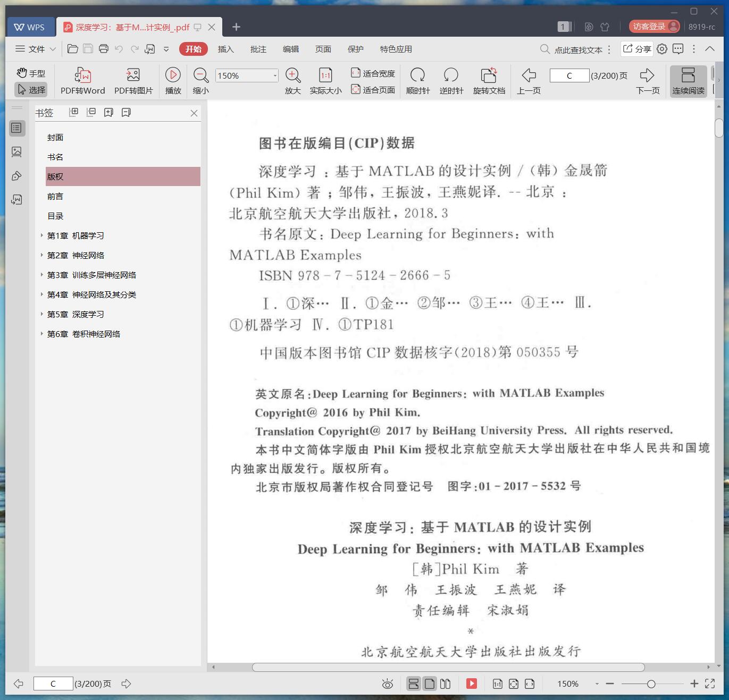Click the 分享 share button

(x=637, y=49)
